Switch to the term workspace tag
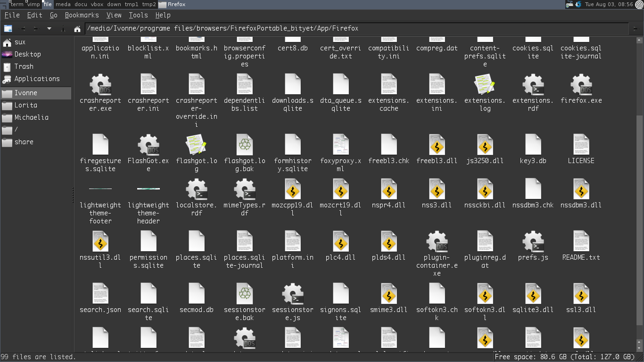 (17, 4)
